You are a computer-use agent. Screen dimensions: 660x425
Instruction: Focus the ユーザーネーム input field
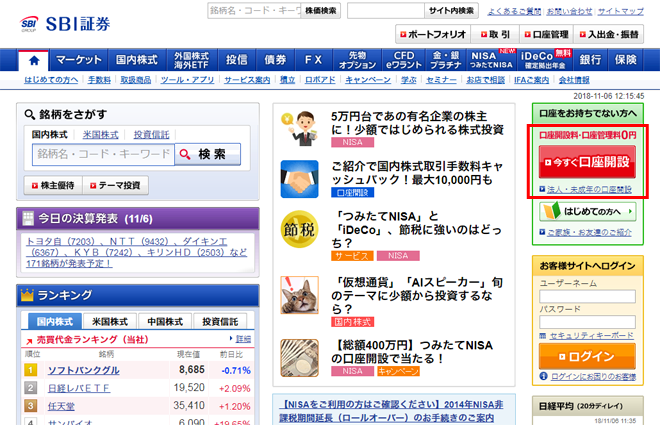pos(587,296)
